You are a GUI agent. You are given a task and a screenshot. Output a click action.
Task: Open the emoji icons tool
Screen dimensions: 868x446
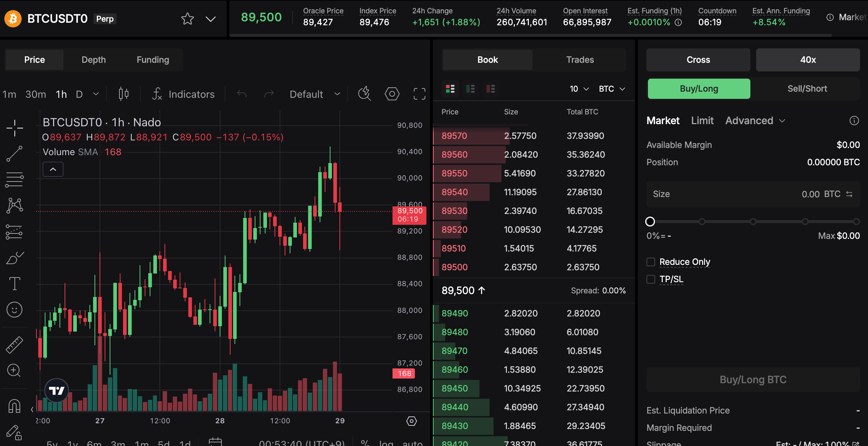14,310
